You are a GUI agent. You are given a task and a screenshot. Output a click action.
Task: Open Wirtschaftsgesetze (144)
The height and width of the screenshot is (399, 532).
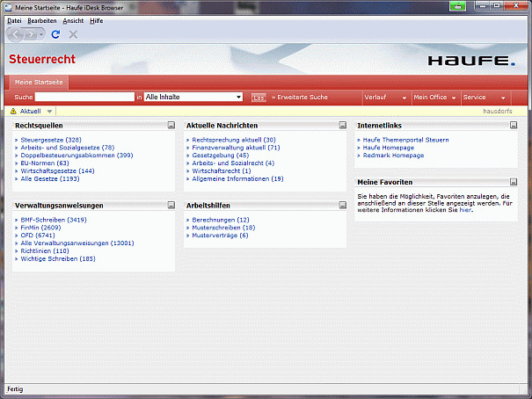[57, 170]
